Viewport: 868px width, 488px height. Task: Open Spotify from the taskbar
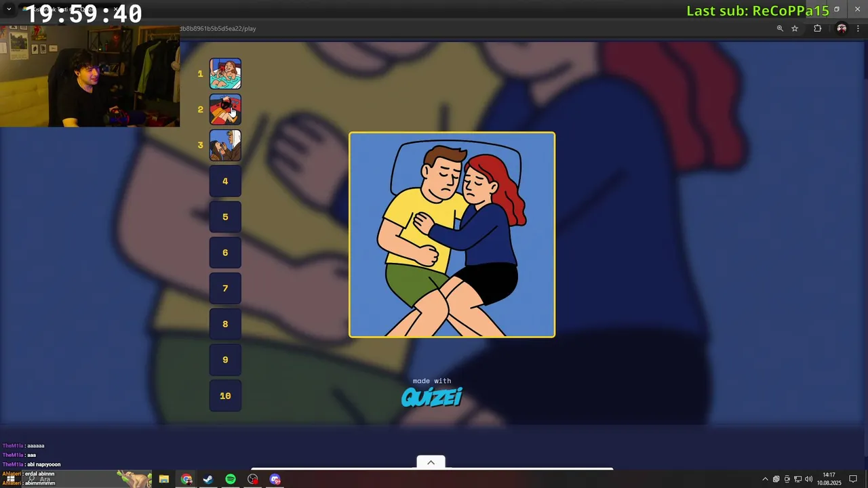(231, 479)
